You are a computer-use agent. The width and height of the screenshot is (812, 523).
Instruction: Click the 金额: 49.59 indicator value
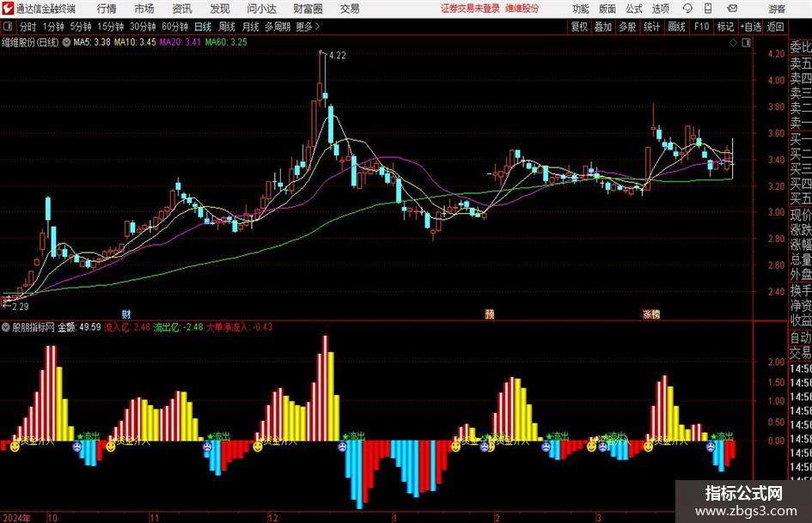(x=79, y=327)
